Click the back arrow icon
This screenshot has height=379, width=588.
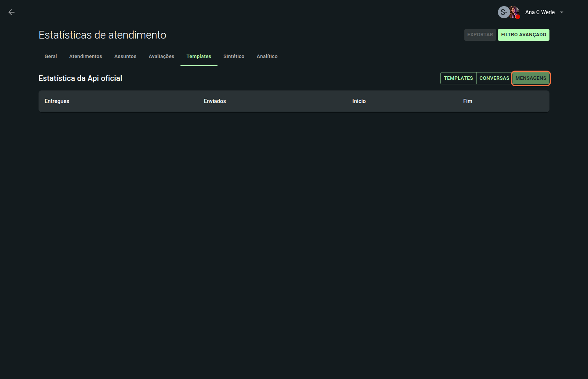pyautogui.click(x=11, y=12)
